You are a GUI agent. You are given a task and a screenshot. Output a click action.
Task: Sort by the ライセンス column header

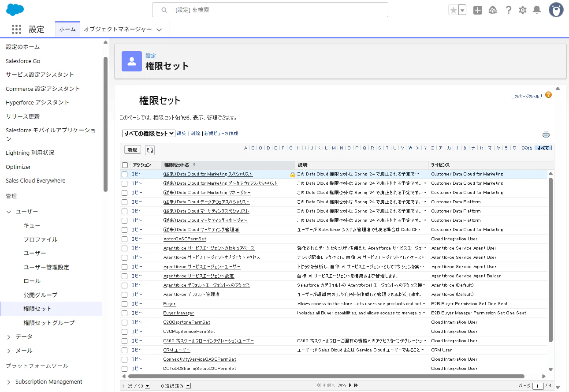tap(440, 165)
